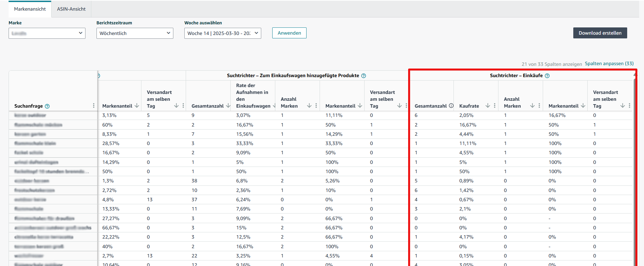The image size is (644, 266).
Task: Click info icon next to Einkäufe Gesamtanzahl
Action: click(451, 106)
